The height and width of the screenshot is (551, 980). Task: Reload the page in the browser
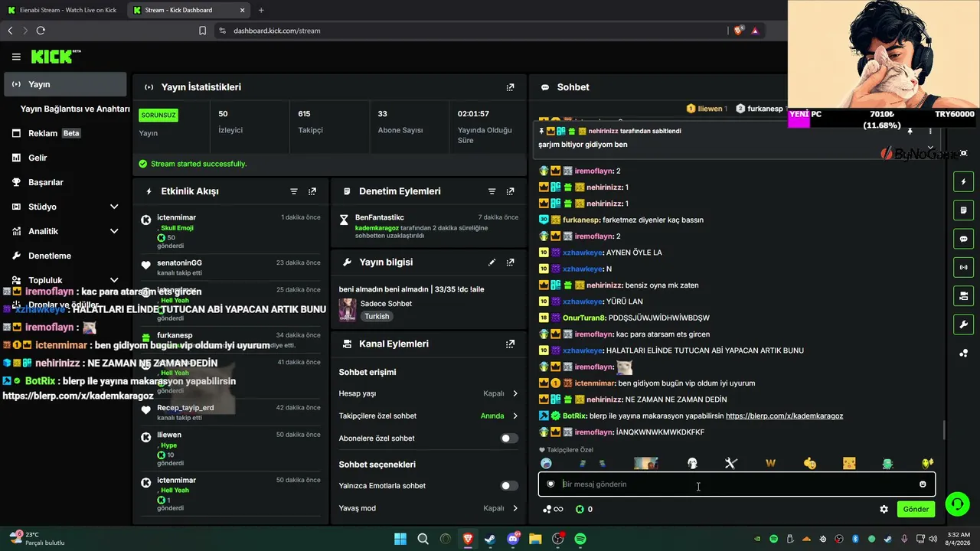41,31
